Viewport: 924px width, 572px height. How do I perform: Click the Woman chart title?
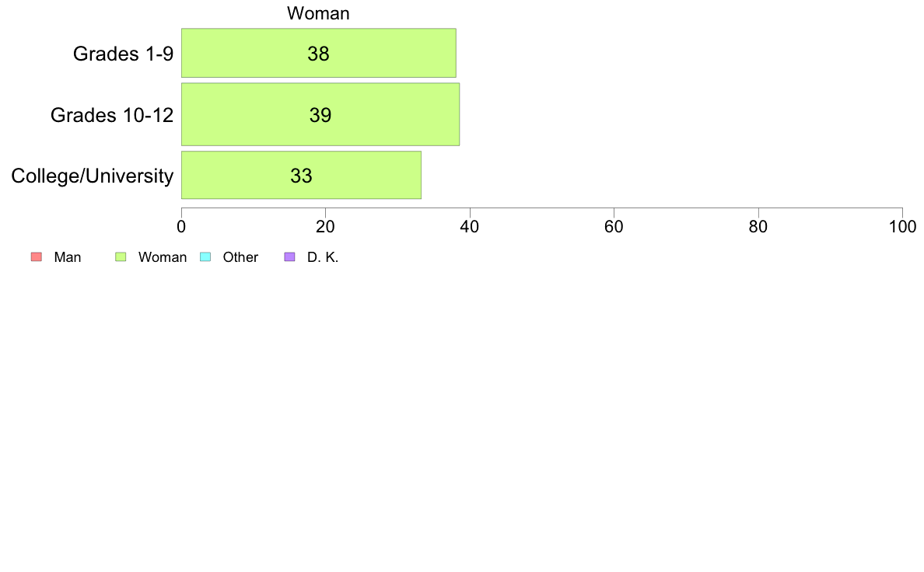coord(318,13)
